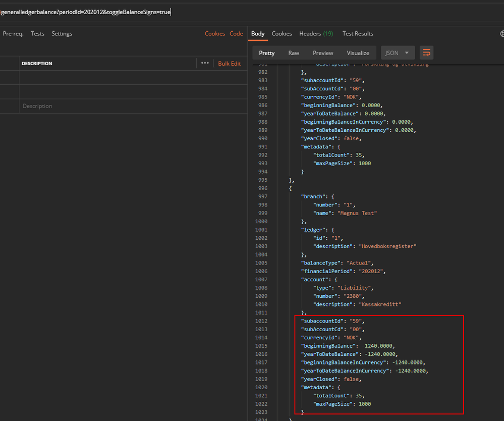Go to the Pre-req. request tab

[12, 34]
